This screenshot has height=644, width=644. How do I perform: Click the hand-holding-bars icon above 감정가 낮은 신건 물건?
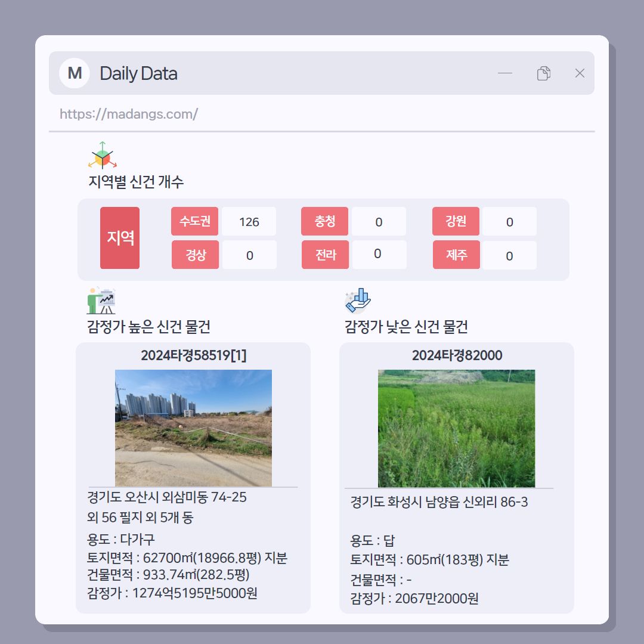tap(358, 301)
